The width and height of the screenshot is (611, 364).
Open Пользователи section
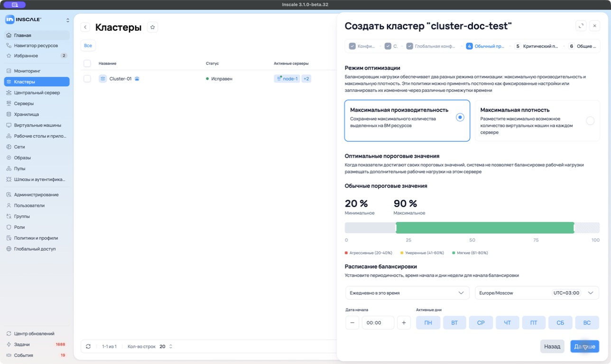pos(37,206)
